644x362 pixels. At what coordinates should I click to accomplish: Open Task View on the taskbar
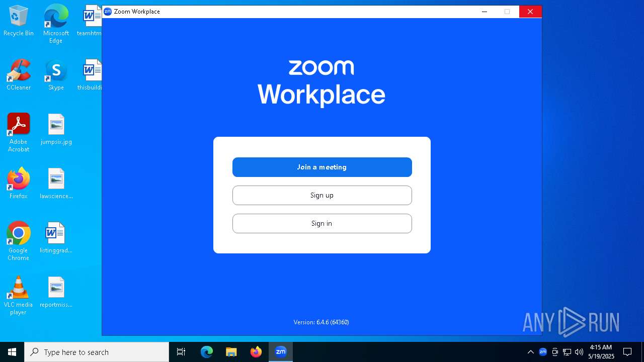point(181,352)
